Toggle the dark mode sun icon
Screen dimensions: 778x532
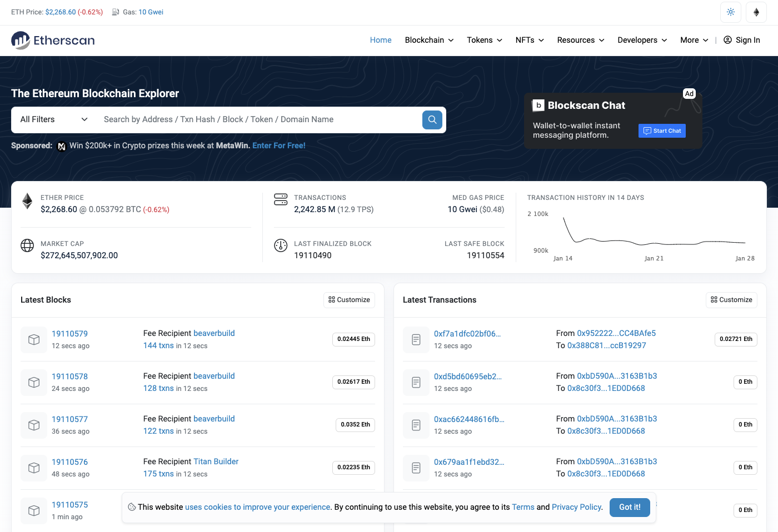[x=730, y=12]
